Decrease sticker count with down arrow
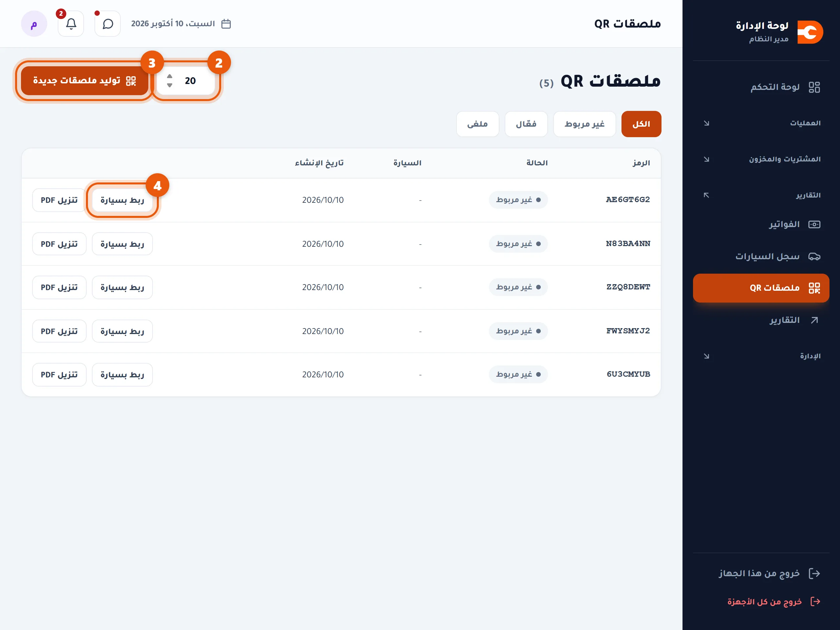Image resolution: width=840 pixels, height=630 pixels. tap(170, 85)
